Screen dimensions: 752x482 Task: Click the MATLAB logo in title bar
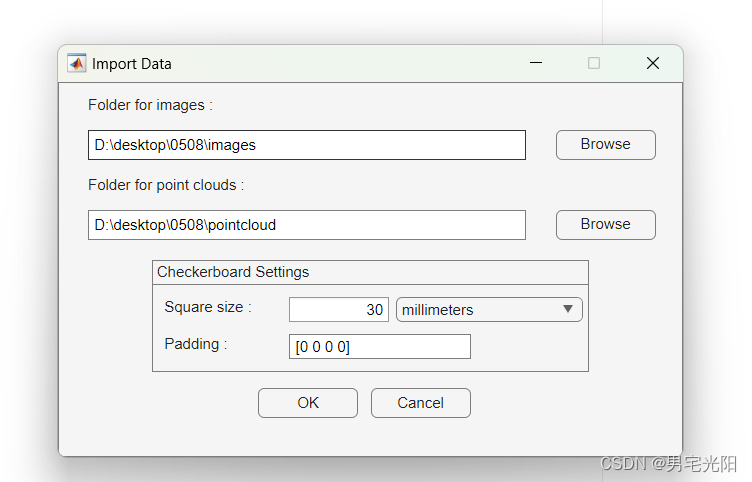[x=77, y=63]
